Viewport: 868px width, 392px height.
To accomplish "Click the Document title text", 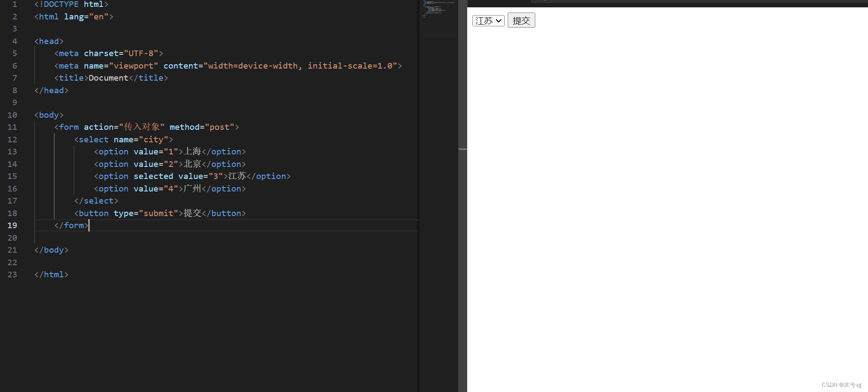I will click(x=109, y=78).
